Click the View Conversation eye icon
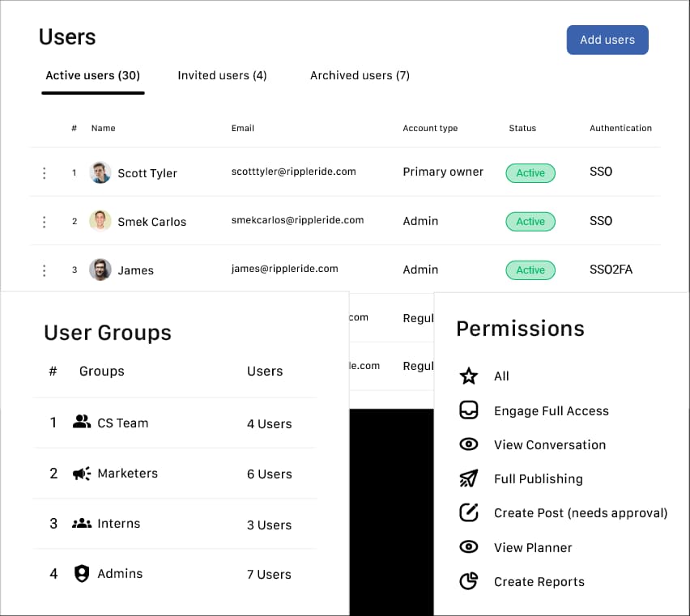Screen dimensions: 690x616 pos(469,444)
